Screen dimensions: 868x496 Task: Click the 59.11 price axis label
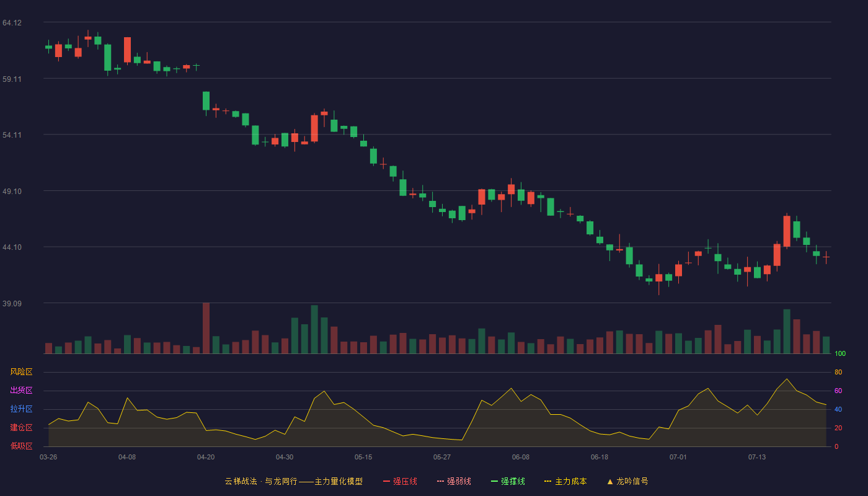12,79
